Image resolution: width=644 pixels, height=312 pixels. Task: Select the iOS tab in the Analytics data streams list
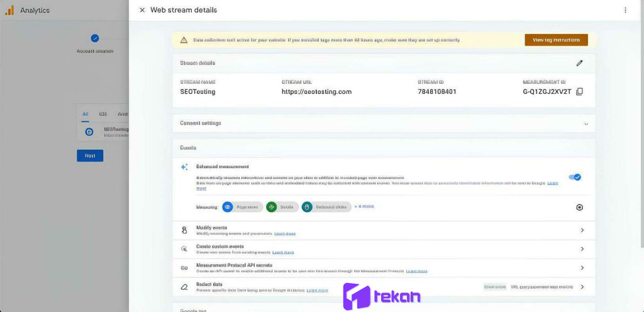tap(103, 114)
